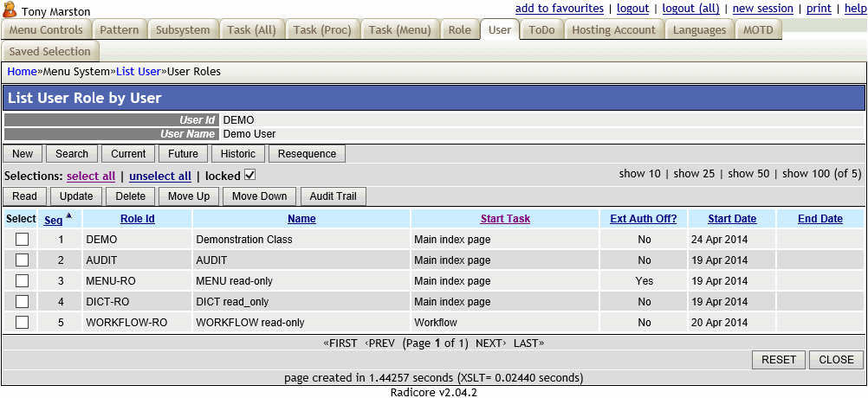The width and height of the screenshot is (868, 398).
Task: Go to List User in breadcrumb
Action: pos(139,71)
